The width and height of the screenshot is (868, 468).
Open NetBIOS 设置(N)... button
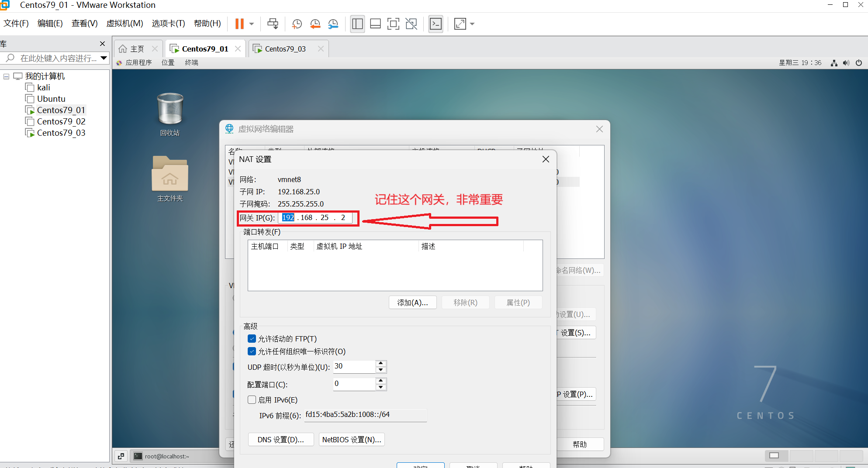[352, 440]
